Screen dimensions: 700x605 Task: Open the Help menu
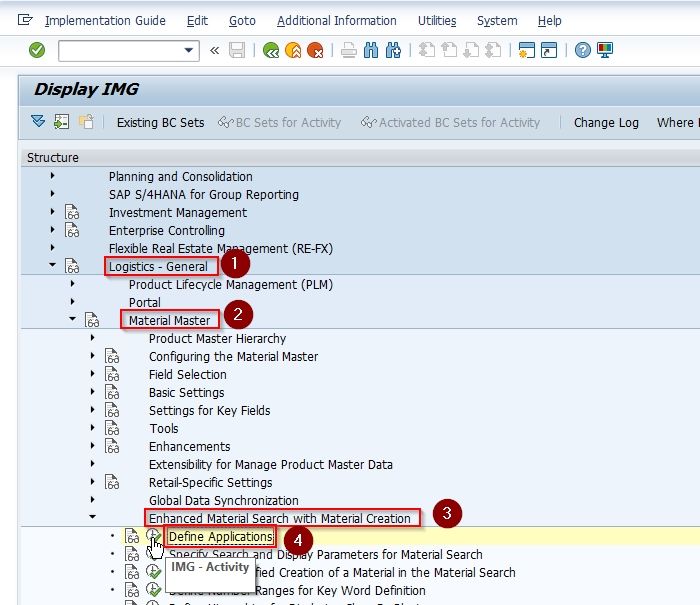pyautogui.click(x=550, y=21)
